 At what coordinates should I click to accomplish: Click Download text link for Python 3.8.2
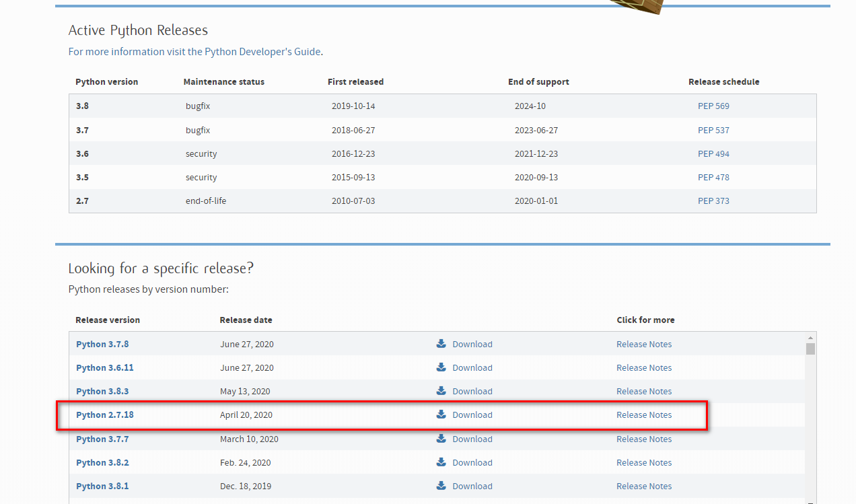472,462
